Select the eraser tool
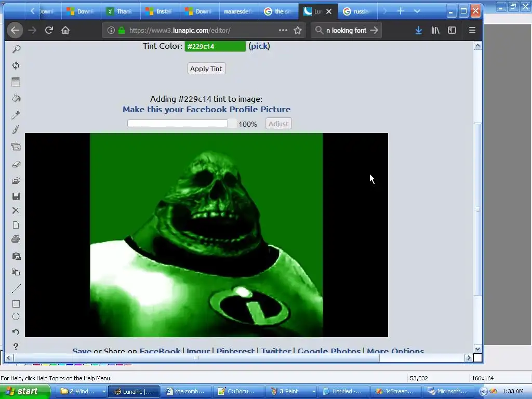 16,164
